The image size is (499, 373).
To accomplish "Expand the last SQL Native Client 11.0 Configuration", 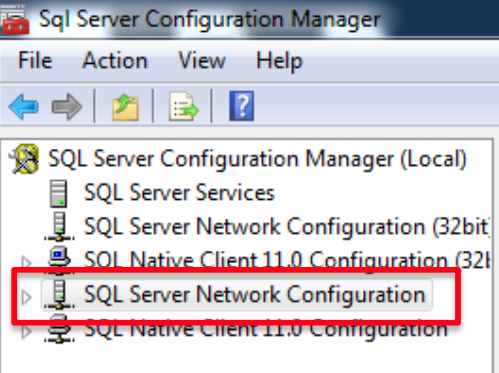I will point(26,331).
